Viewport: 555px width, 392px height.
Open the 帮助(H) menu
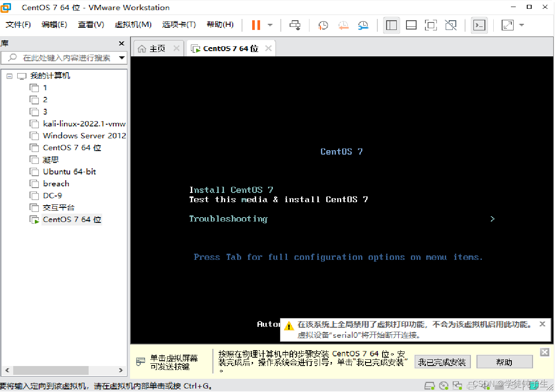coord(220,25)
